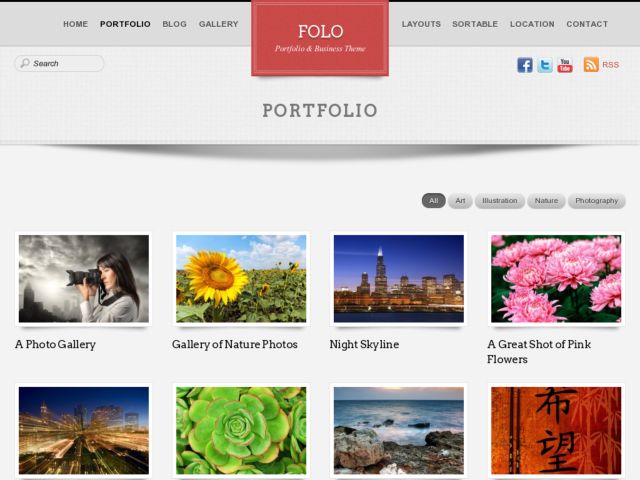Open the pink flowers thumbnail
This screenshot has height=480, width=640.
click(x=556, y=278)
